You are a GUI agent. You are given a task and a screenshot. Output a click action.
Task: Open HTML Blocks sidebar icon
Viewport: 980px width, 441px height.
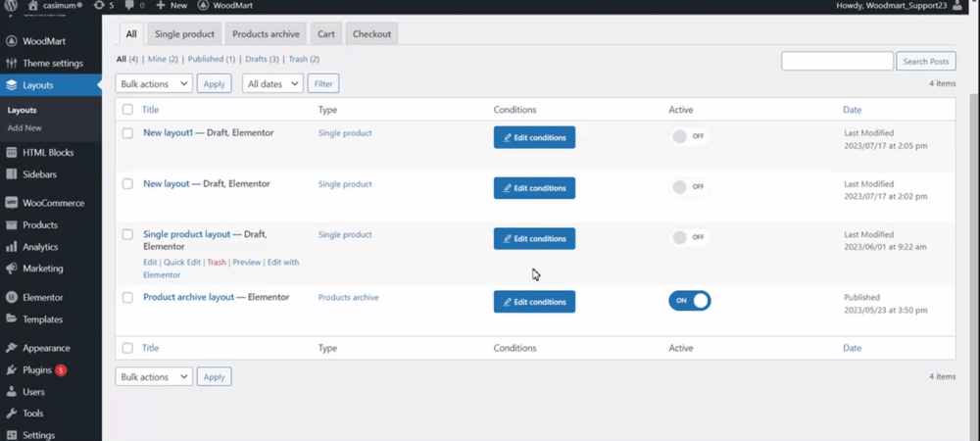click(11, 153)
